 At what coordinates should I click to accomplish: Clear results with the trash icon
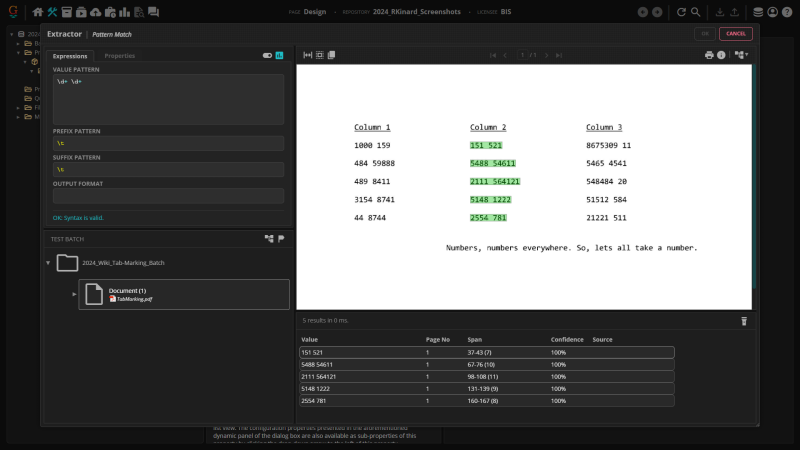[x=744, y=321]
